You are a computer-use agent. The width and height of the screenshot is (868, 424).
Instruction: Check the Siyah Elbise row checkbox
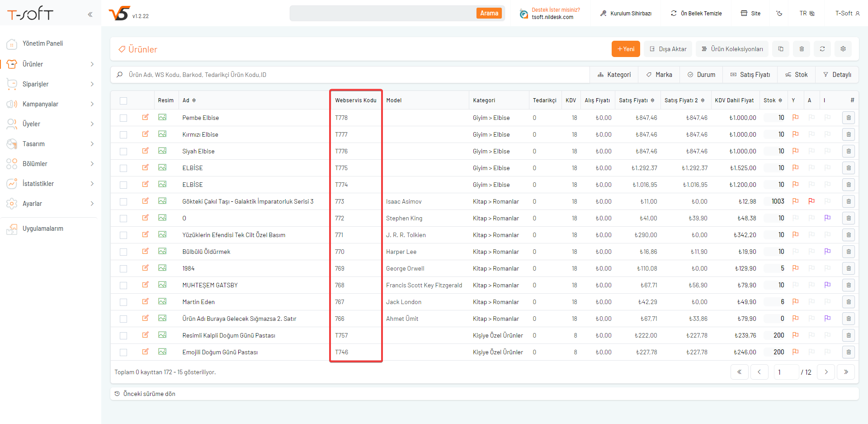point(123,152)
